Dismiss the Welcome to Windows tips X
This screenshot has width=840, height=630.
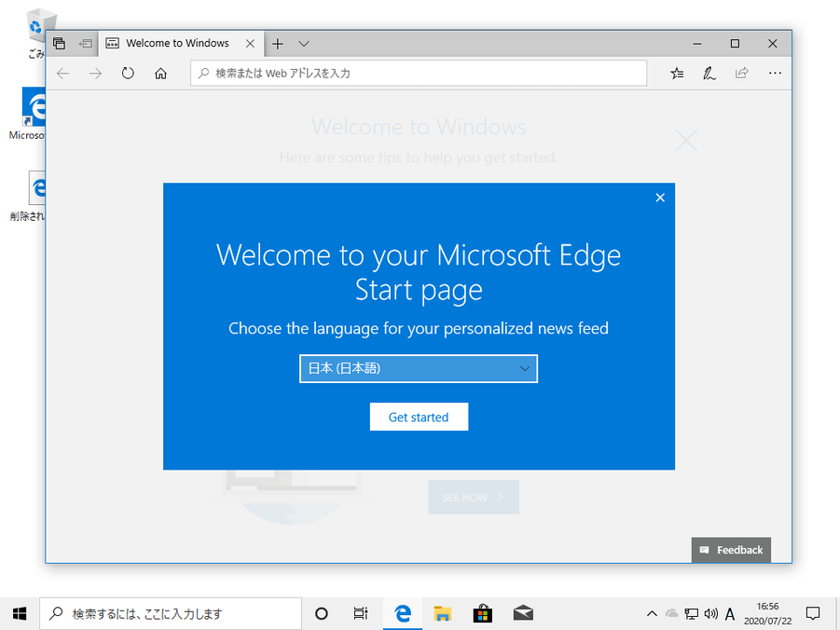pos(686,141)
